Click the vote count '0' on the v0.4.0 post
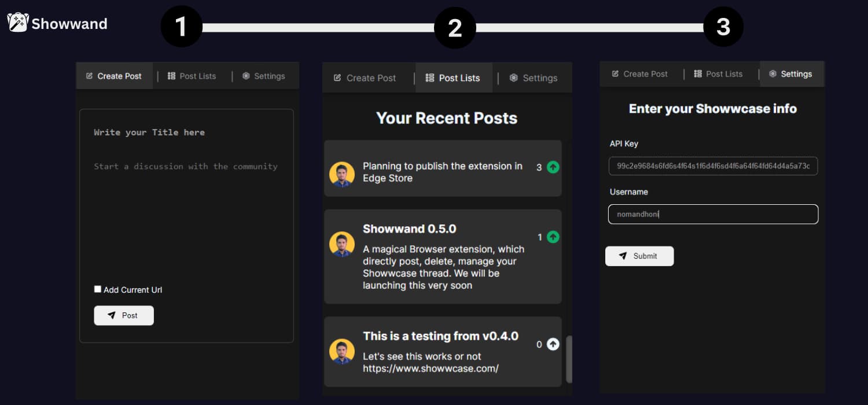Viewport: 868px width, 405px height. (539, 345)
